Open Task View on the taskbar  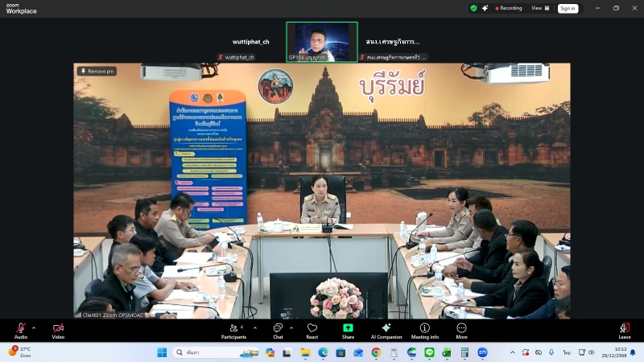click(x=287, y=352)
